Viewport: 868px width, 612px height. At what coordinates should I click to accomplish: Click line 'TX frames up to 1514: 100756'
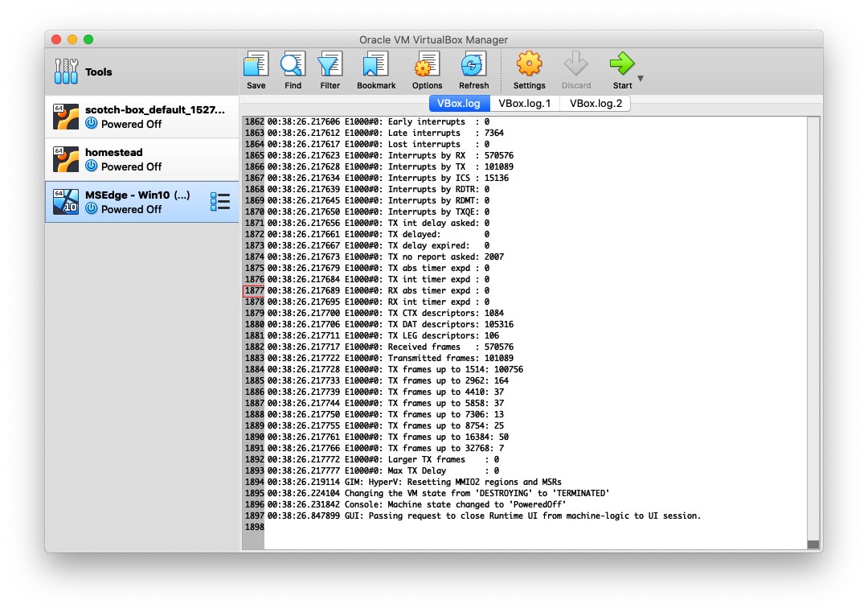coord(395,369)
